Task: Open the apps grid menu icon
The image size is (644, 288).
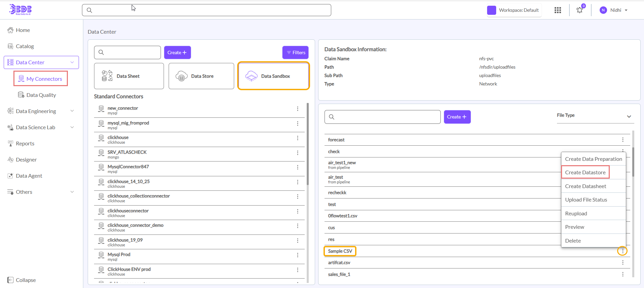Action: [558, 10]
